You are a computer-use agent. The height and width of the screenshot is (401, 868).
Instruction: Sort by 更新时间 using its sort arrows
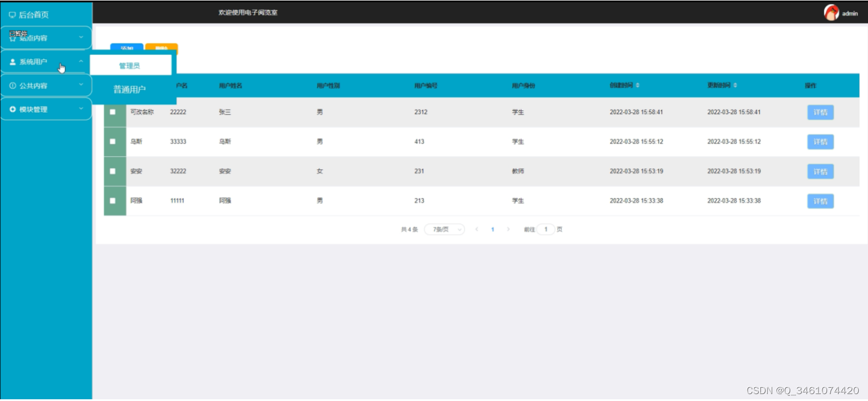click(x=735, y=85)
